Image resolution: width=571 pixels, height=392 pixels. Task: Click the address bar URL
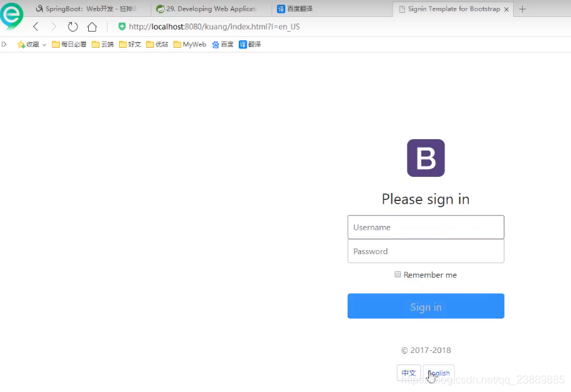pyautogui.click(x=214, y=27)
